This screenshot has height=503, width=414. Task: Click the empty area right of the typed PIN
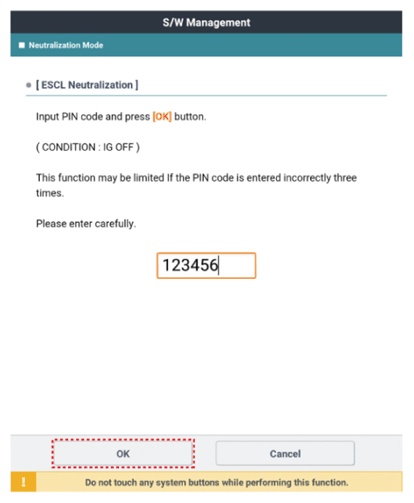237,266
